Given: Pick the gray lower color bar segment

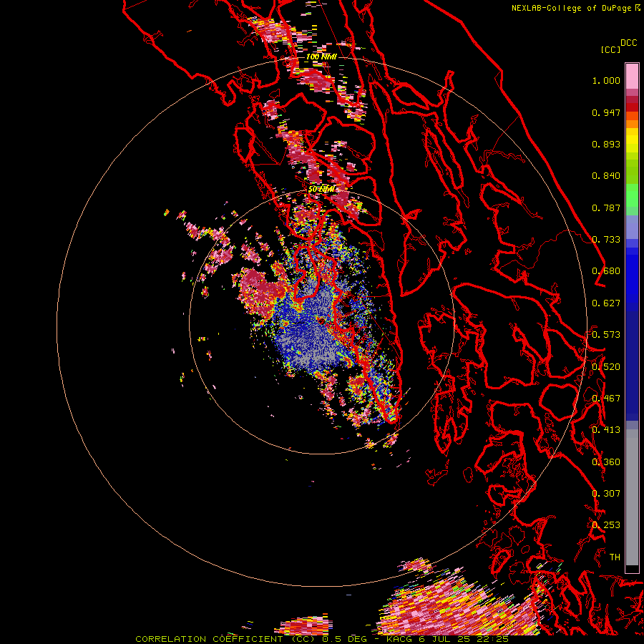Looking at the screenshot, I should point(632,501).
